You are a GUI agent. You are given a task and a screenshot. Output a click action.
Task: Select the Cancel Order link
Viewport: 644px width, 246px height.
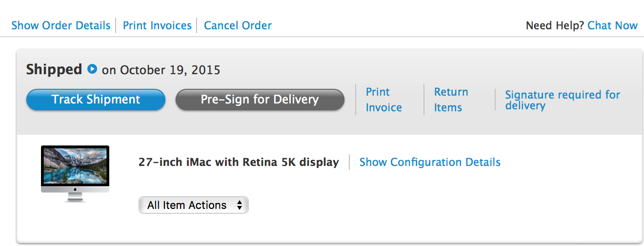(x=238, y=25)
